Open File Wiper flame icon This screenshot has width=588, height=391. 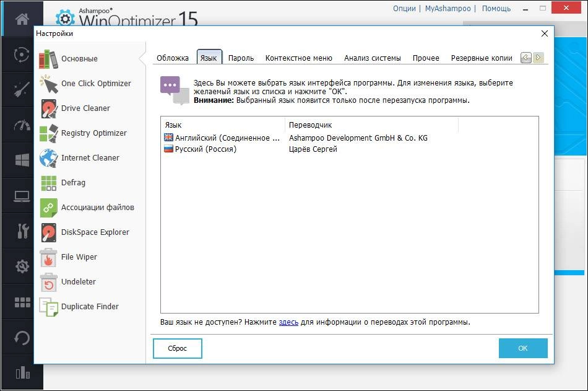[48, 257]
